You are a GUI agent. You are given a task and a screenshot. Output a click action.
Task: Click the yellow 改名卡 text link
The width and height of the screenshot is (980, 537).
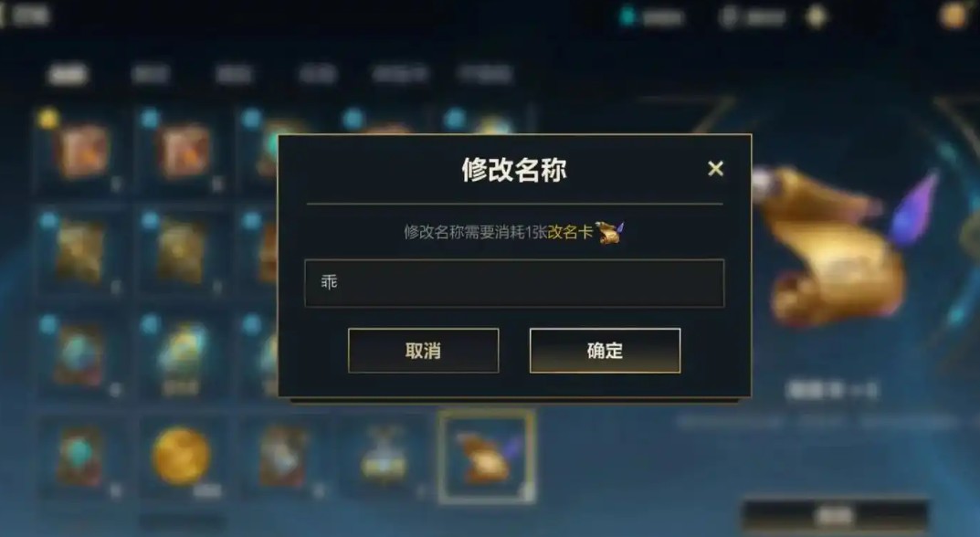point(570,233)
